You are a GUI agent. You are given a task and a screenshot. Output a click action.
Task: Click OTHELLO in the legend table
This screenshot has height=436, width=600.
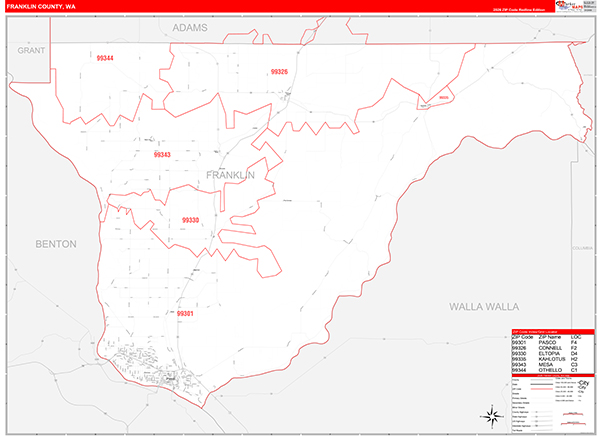coord(550,370)
